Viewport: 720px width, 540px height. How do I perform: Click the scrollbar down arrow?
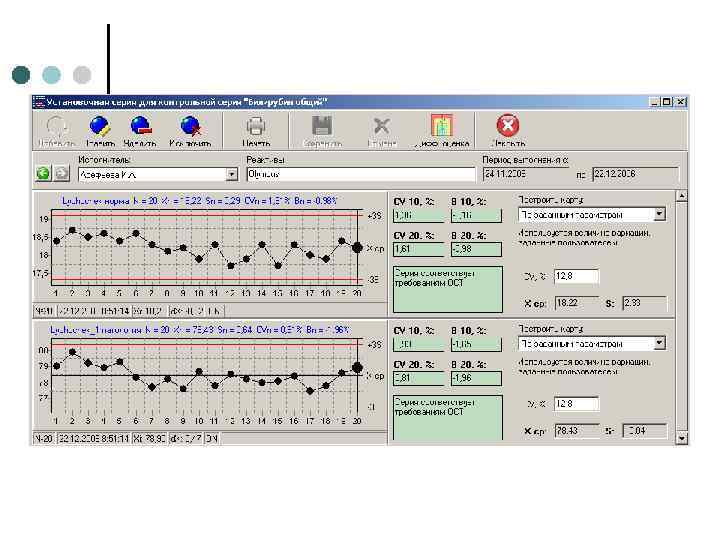pos(682,438)
